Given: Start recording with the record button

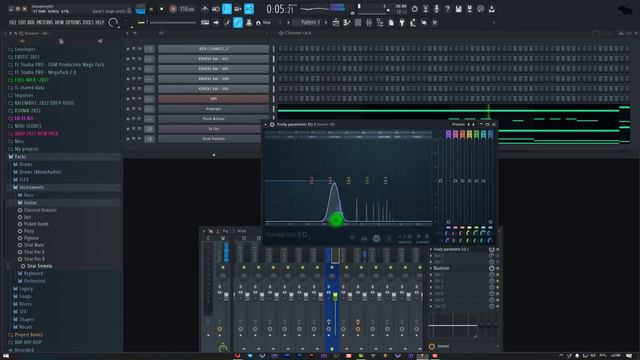Looking at the screenshot, I should pos(173,9).
